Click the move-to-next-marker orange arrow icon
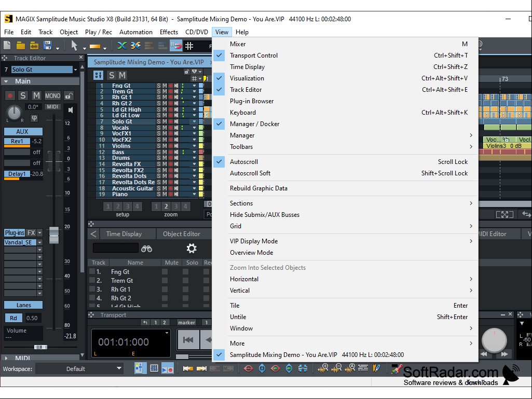Screen dimensions: 532x399 (x=201, y=368)
